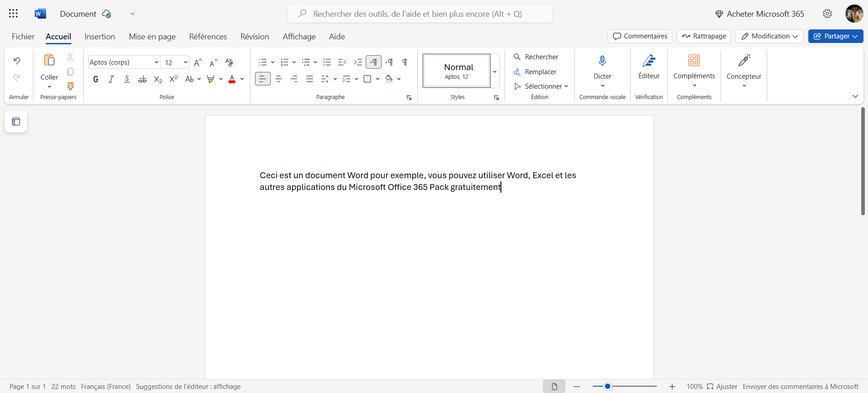The height and width of the screenshot is (393, 868).
Task: Expand the numbered list options arrow
Action: [294, 62]
